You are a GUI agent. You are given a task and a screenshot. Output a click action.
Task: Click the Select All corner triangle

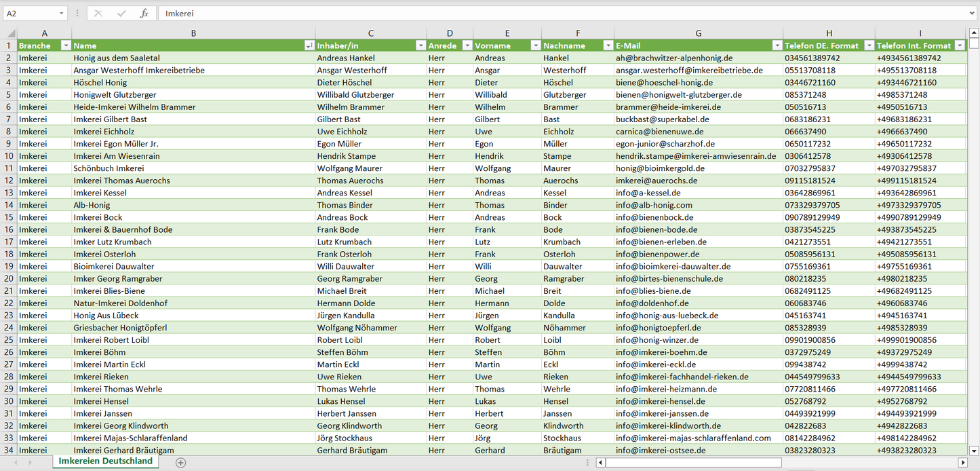(10, 33)
